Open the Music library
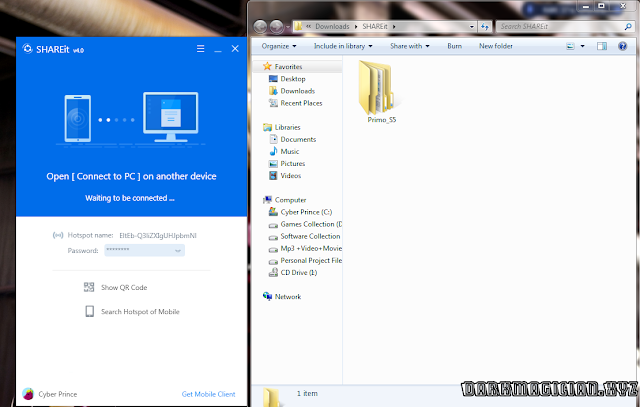640x407 pixels. 289,151
